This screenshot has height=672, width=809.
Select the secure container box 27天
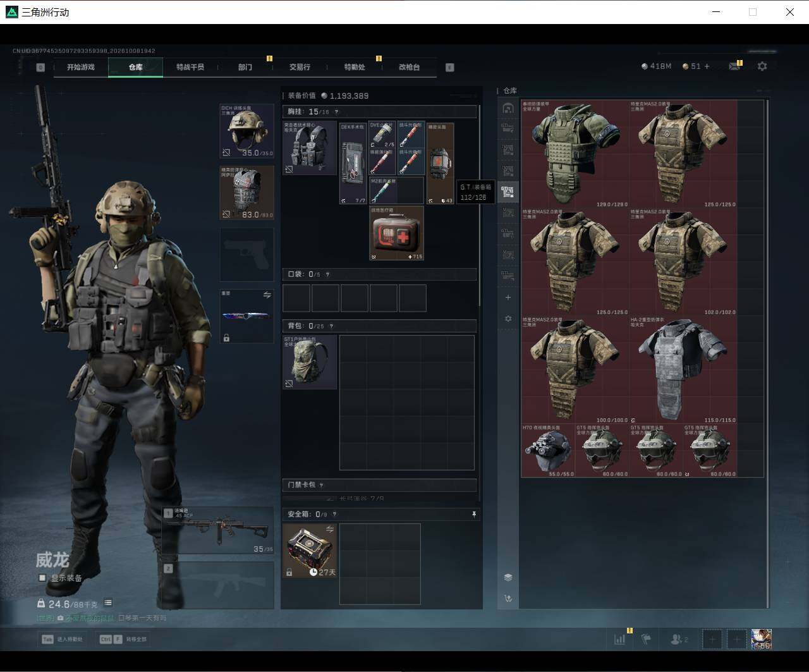click(310, 551)
